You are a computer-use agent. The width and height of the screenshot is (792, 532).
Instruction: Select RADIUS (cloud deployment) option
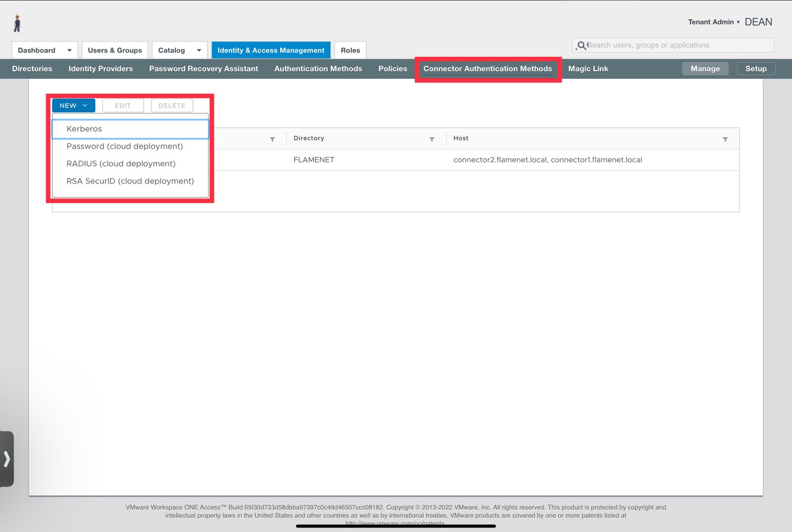tap(121, 164)
